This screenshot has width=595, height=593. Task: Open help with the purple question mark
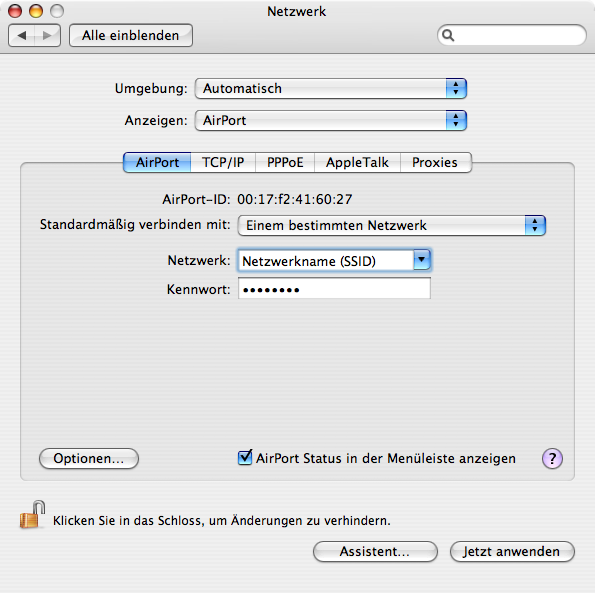click(552, 459)
